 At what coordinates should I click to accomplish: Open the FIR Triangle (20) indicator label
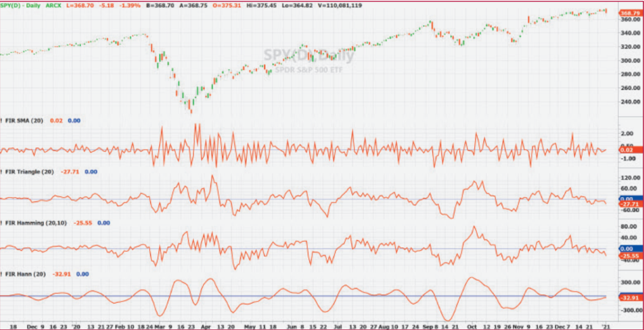pos(32,172)
